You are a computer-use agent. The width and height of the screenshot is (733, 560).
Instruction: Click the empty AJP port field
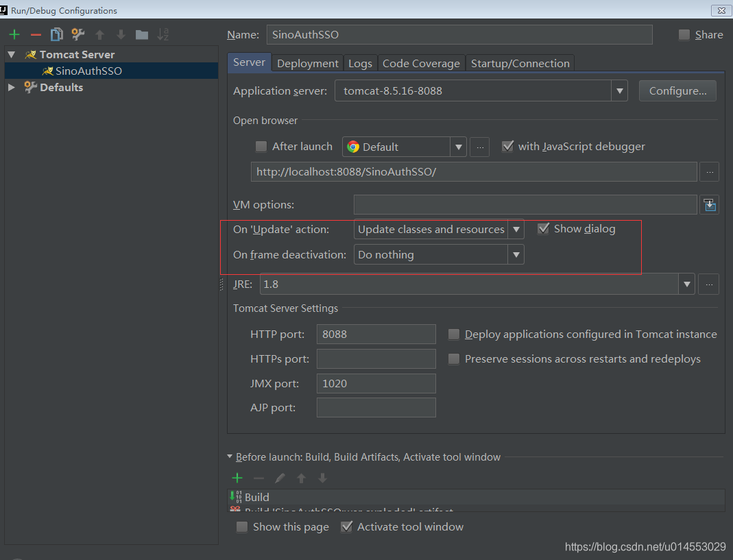click(x=376, y=408)
